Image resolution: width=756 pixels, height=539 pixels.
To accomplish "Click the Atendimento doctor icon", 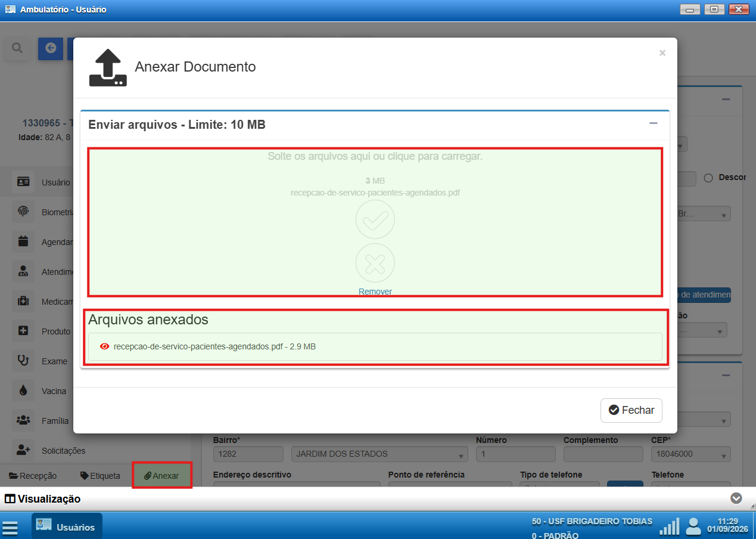I will [23, 271].
